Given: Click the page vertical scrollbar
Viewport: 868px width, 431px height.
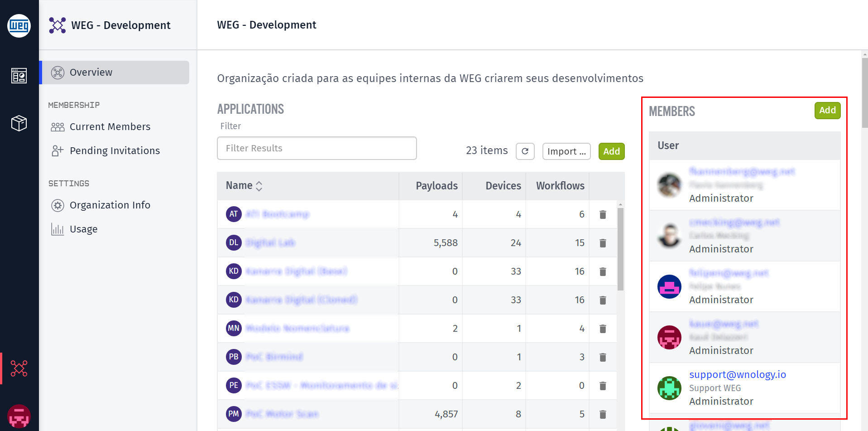Looking at the screenshot, I should tap(865, 93).
